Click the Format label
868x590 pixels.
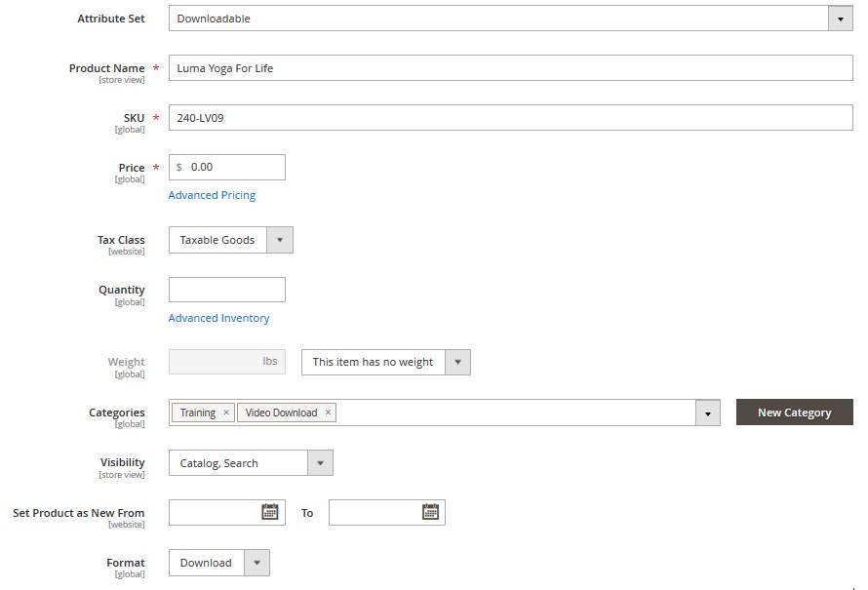pos(126,563)
